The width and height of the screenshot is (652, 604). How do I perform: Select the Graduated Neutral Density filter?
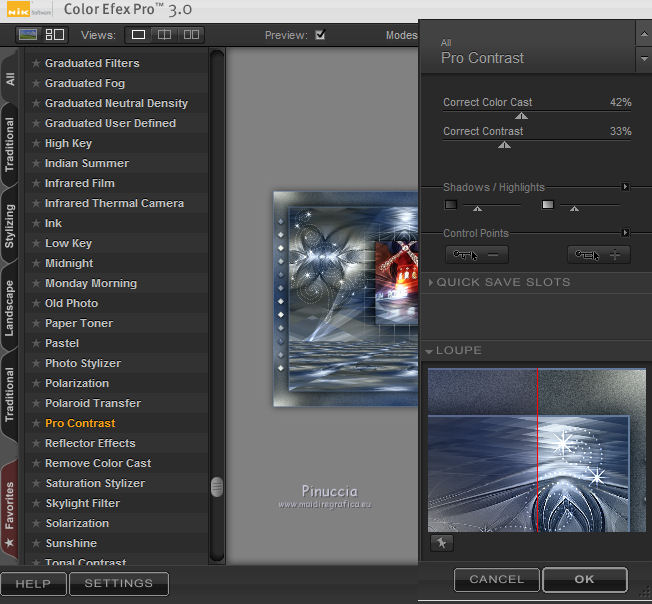(x=116, y=103)
